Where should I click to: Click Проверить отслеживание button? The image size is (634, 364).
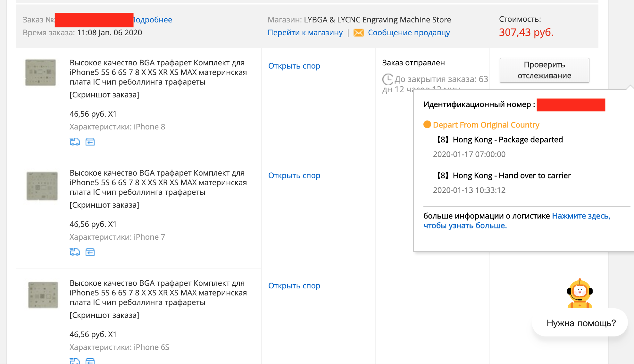544,70
